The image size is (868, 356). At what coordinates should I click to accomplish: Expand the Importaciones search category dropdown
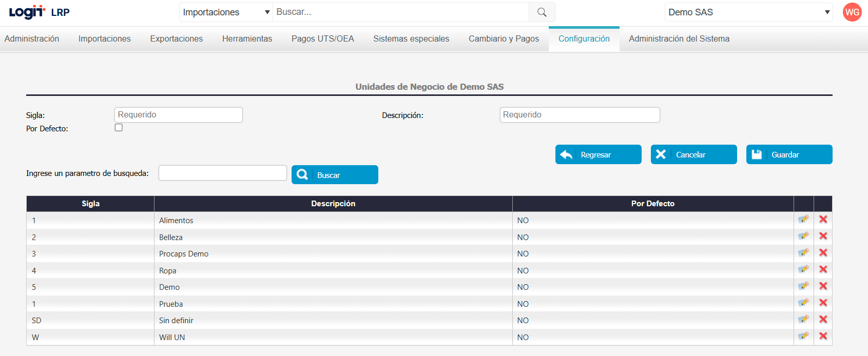[x=226, y=12]
